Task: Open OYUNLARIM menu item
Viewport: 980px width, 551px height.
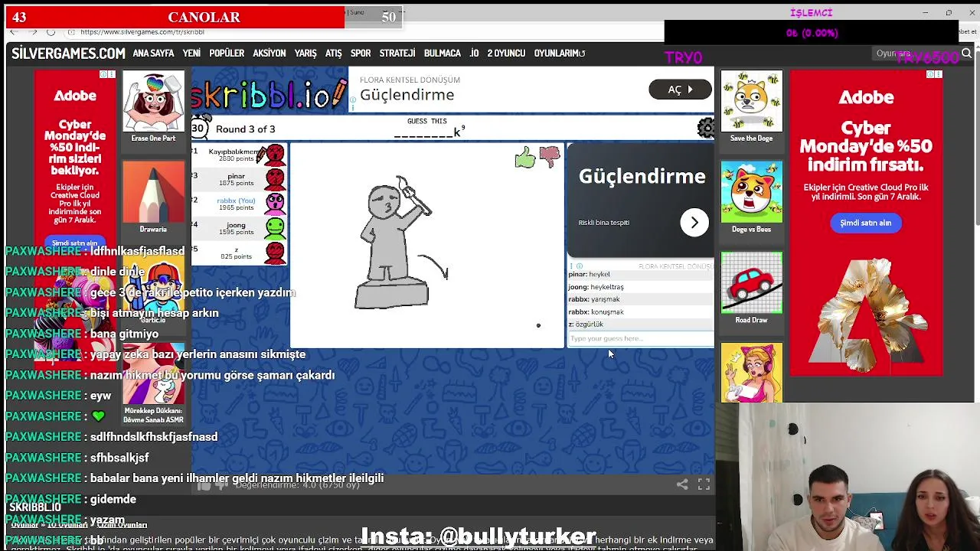Action: coord(560,53)
